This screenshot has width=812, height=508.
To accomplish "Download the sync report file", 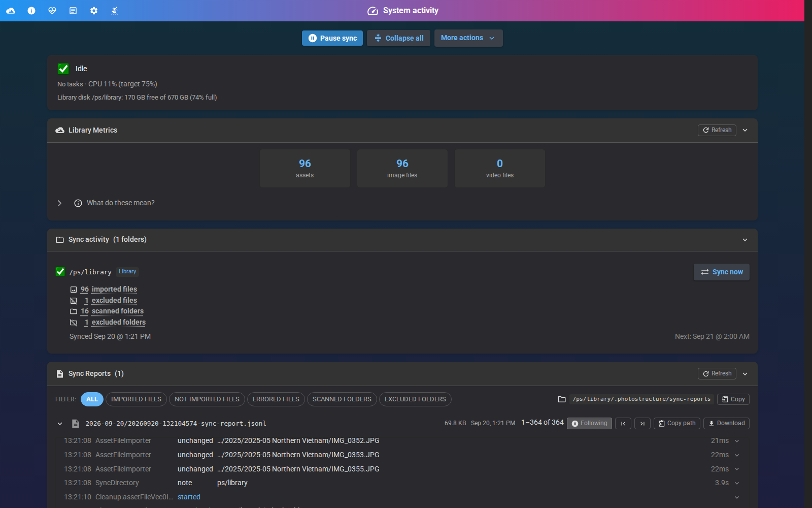I will [726, 423].
